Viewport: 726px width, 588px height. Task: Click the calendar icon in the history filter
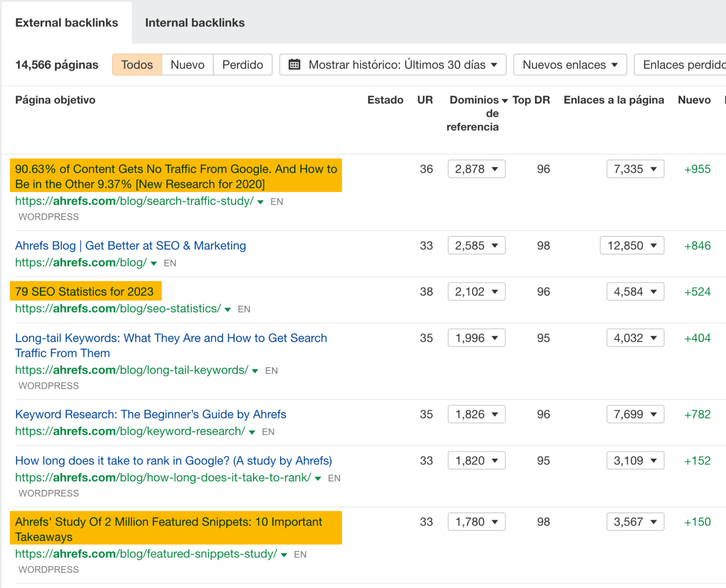pos(295,64)
